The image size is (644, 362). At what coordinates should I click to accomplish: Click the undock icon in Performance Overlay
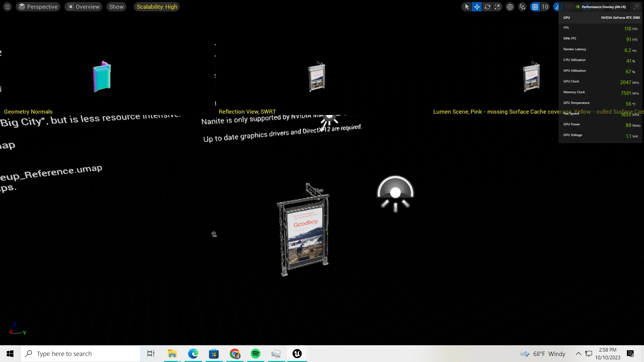point(636,7)
